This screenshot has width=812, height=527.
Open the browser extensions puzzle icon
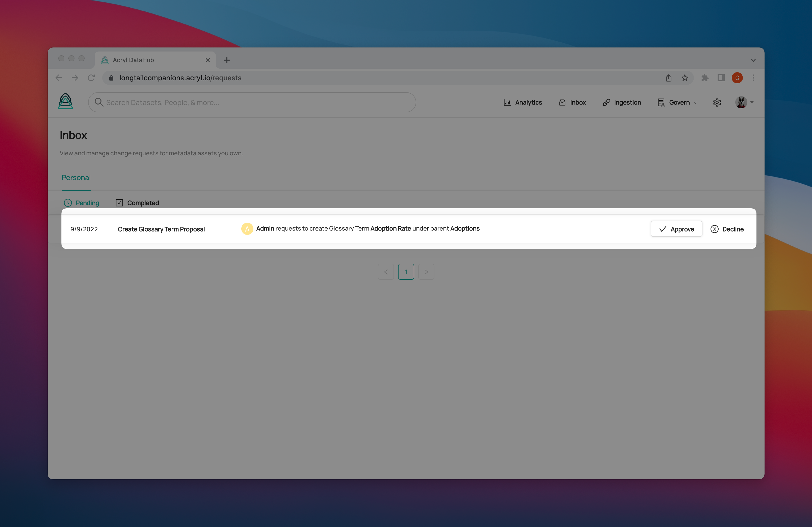pos(704,78)
